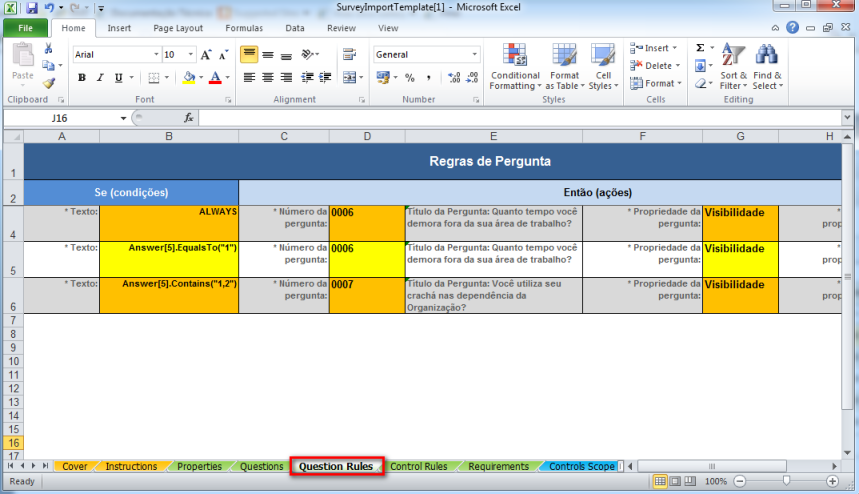Click Decrease Decimal icon

[x=472, y=78]
